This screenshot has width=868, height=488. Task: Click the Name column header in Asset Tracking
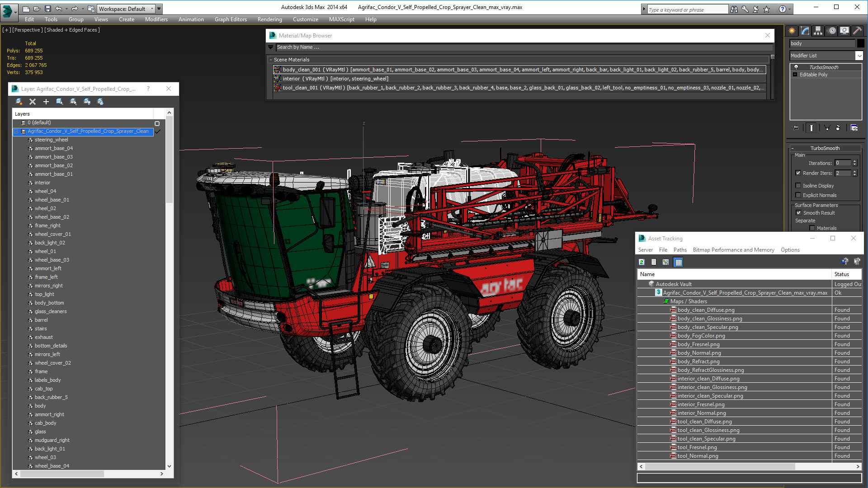coord(735,274)
